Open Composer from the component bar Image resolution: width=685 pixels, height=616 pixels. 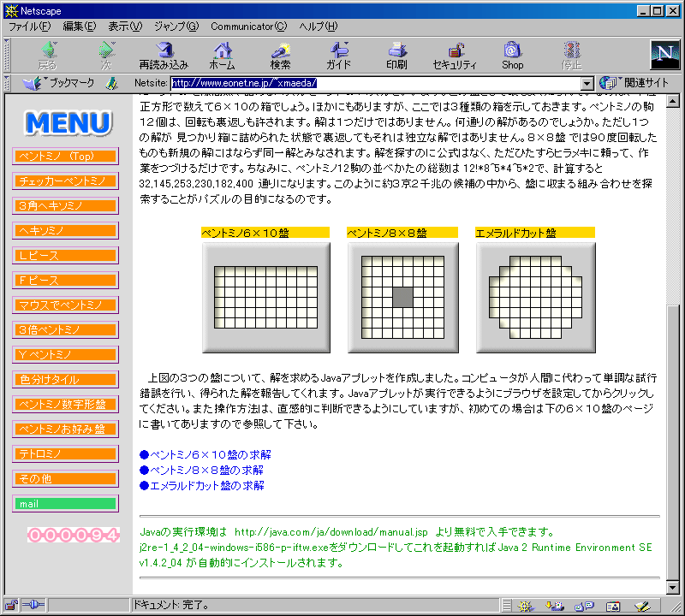click(643, 606)
